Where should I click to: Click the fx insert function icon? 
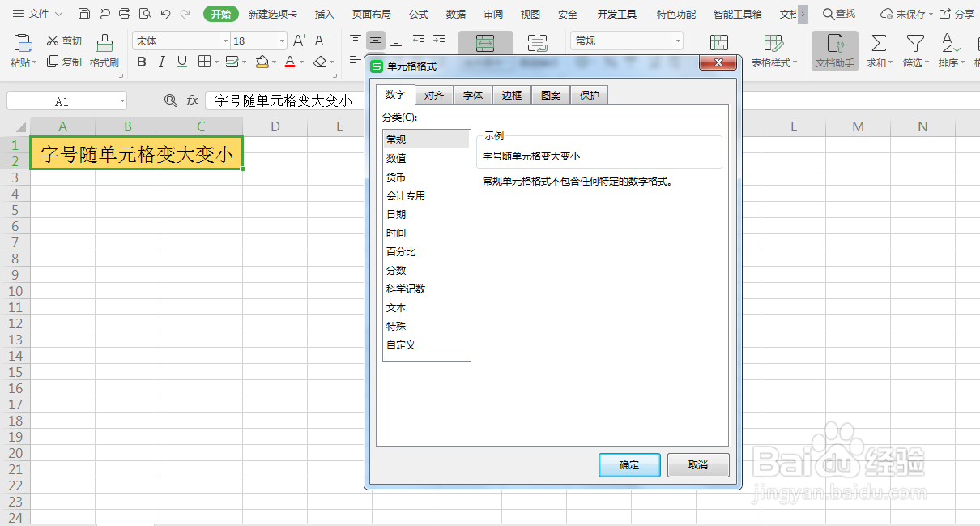tap(192, 100)
